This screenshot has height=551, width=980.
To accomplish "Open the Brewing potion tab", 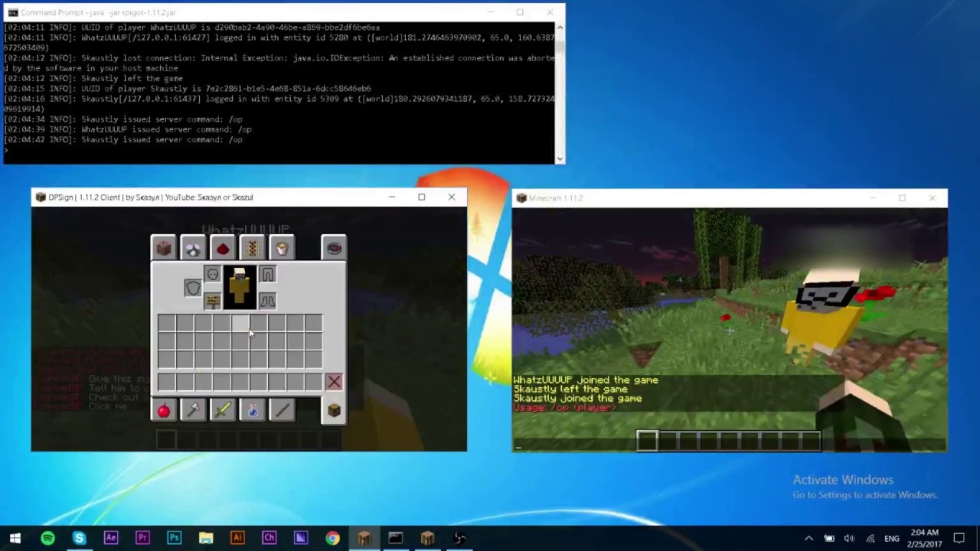I will [252, 411].
